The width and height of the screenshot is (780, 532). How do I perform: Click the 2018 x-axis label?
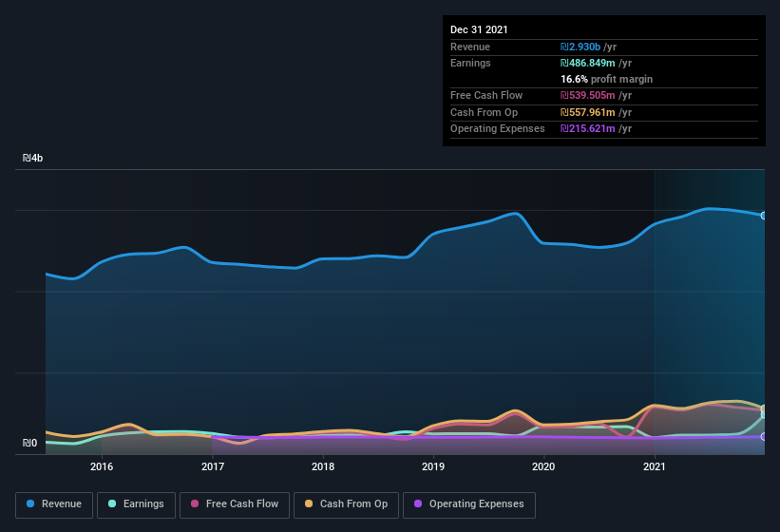[x=323, y=466]
